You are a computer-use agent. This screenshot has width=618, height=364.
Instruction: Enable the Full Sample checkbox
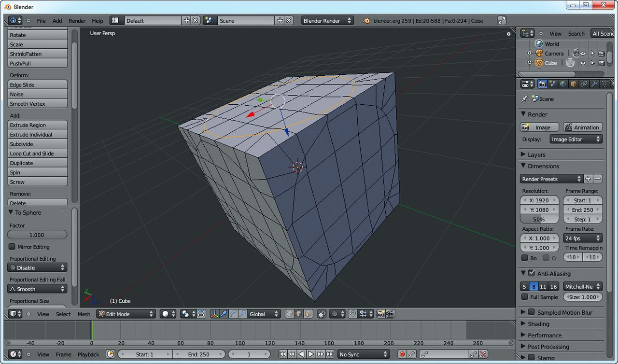click(x=525, y=297)
